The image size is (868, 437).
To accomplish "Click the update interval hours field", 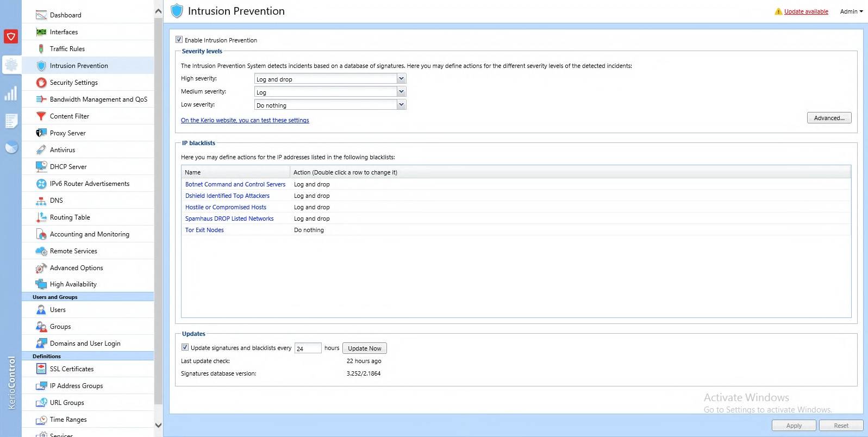I will pos(308,348).
